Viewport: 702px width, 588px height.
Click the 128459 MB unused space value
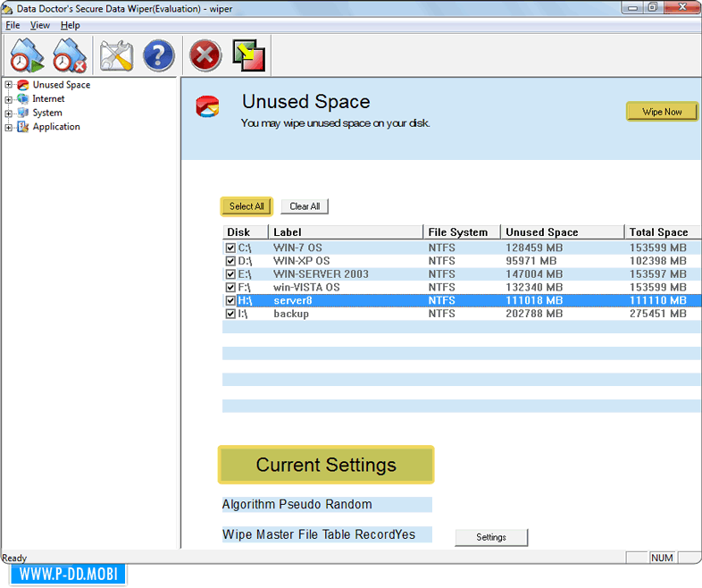534,248
